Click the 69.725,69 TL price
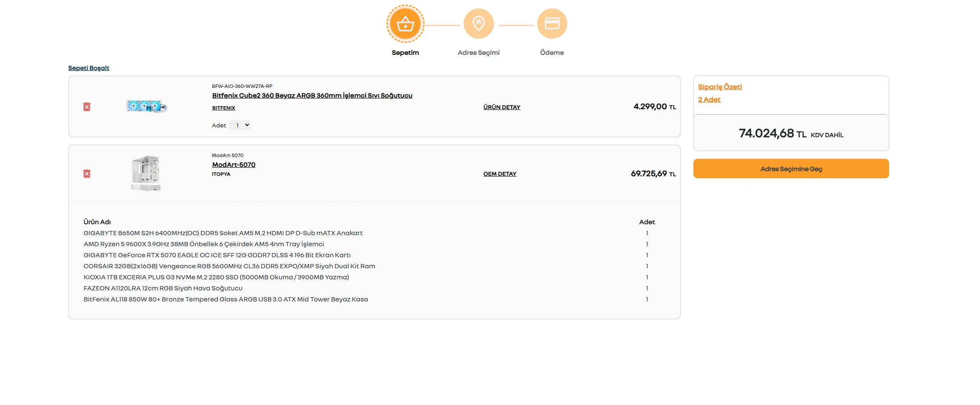The height and width of the screenshot is (405, 980). pyautogui.click(x=653, y=174)
